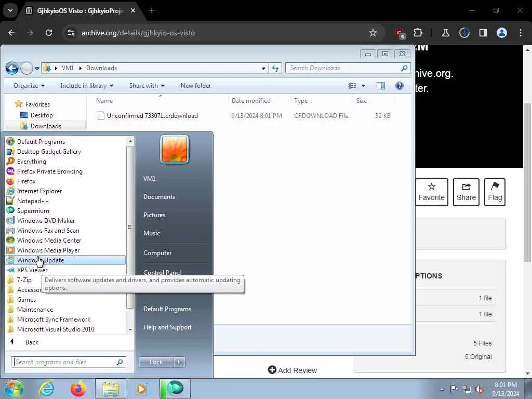Refresh the Explorer Downloads address bar
Screen dimensions: 532x399
(x=275, y=68)
